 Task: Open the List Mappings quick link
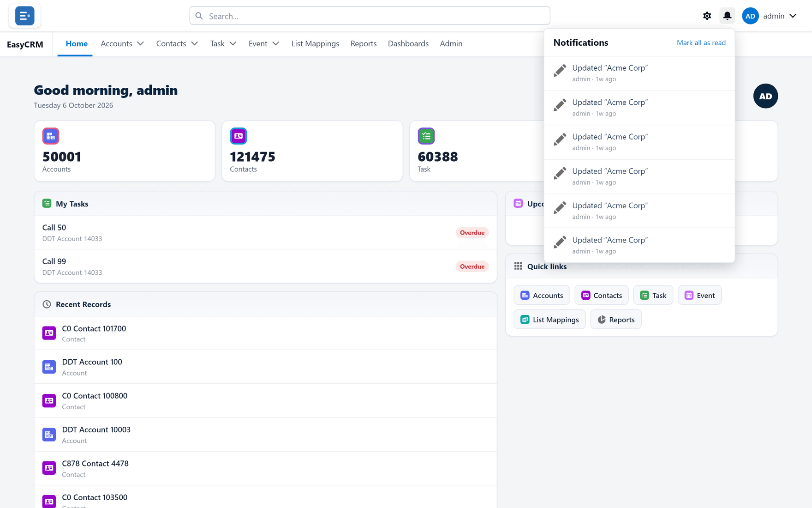pos(549,320)
